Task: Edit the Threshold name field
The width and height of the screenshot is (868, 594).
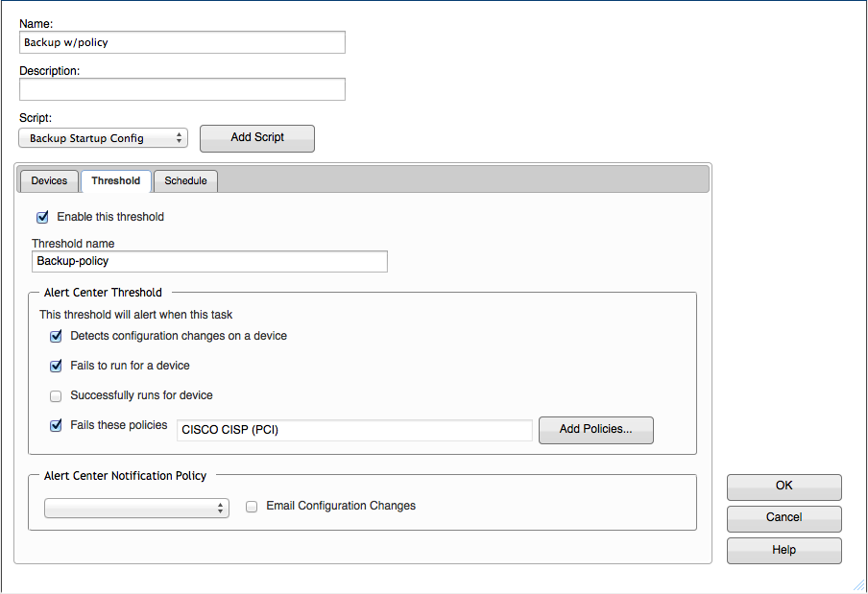Action: pos(210,261)
